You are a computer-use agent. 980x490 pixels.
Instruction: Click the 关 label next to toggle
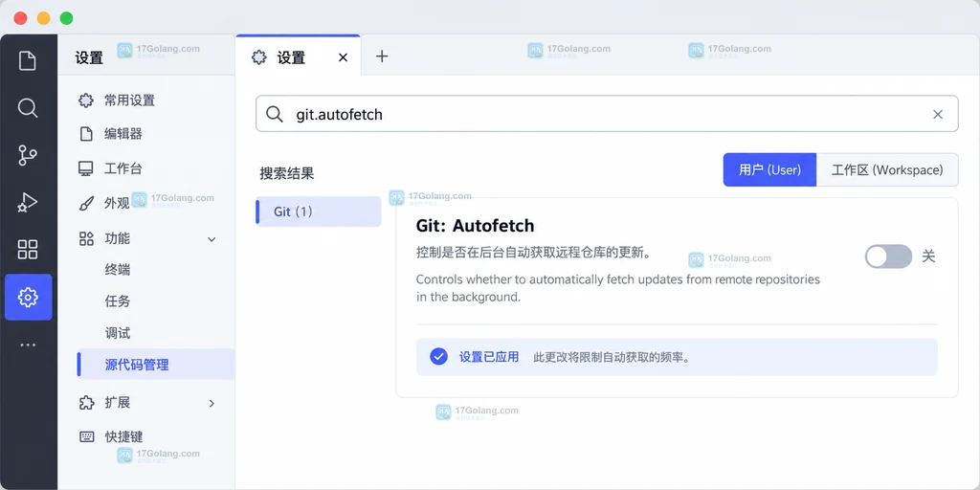(x=928, y=256)
